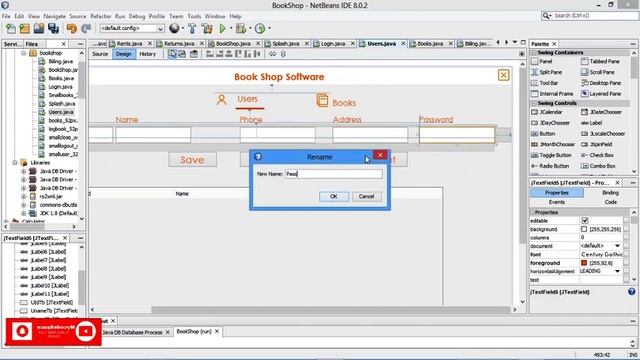Select Users.java in project tree
640x360 pixels.
pyautogui.click(x=61, y=112)
